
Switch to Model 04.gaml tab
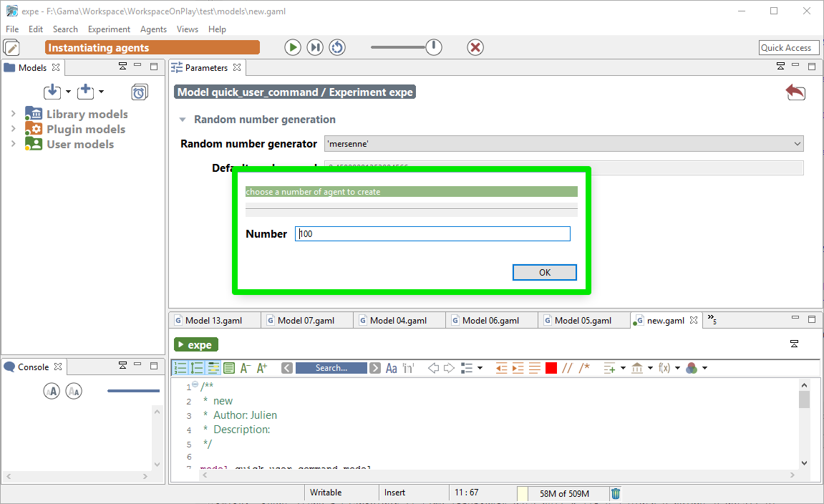point(399,320)
